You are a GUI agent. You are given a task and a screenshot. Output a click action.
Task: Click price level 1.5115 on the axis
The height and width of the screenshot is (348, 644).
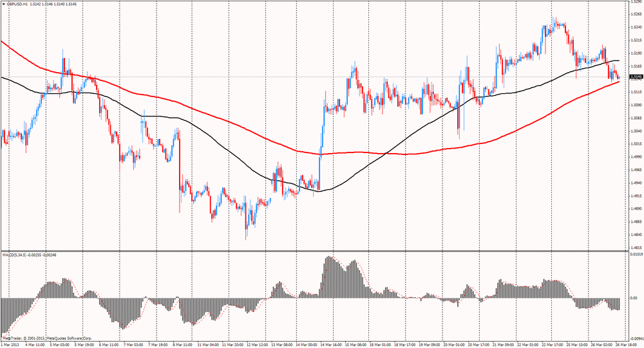tap(636, 92)
